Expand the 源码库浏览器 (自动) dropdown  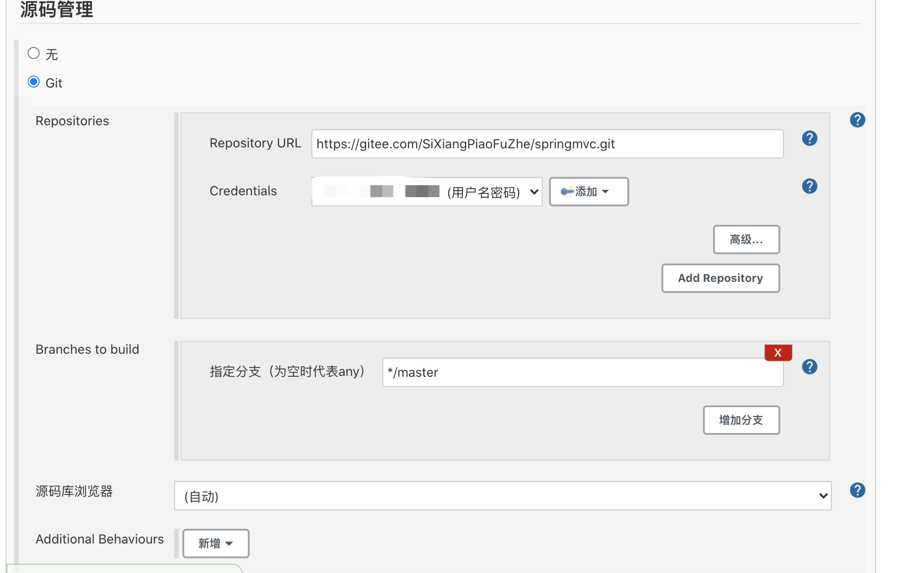pyautogui.click(x=503, y=496)
